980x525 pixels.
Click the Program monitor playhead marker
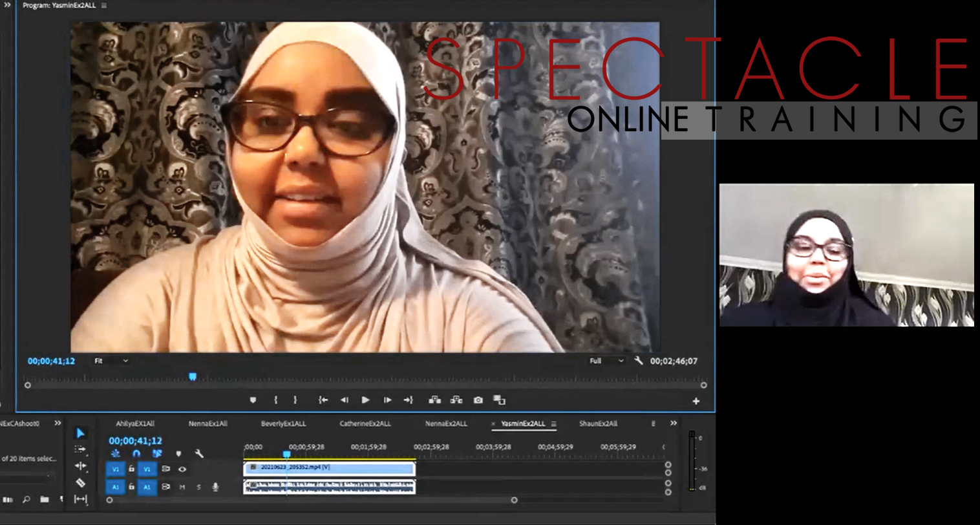click(x=192, y=376)
